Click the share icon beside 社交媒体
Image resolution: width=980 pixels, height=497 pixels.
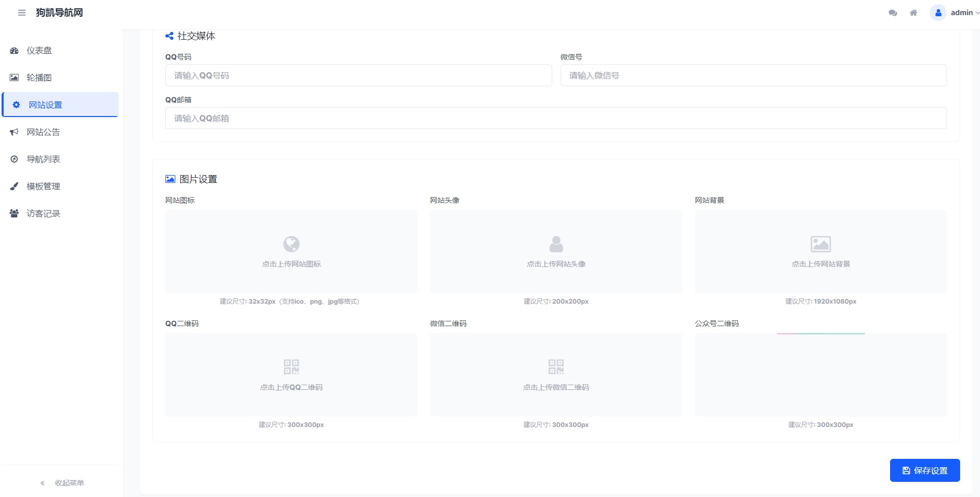[169, 36]
